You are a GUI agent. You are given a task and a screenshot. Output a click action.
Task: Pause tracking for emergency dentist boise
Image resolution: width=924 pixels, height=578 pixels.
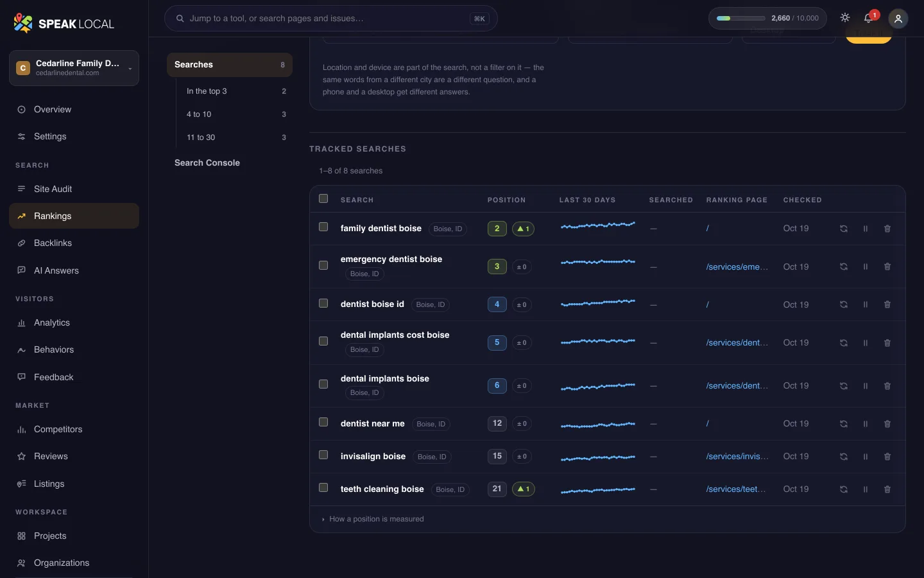click(x=866, y=267)
